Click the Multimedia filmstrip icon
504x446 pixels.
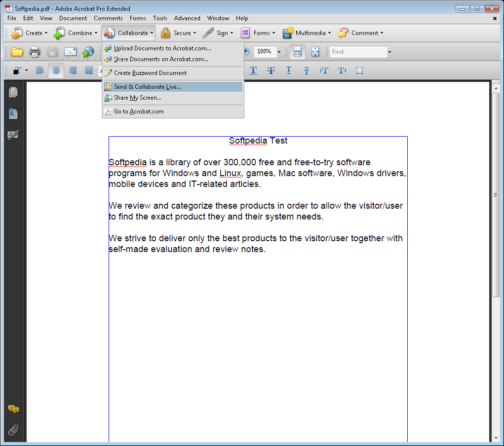tap(288, 33)
